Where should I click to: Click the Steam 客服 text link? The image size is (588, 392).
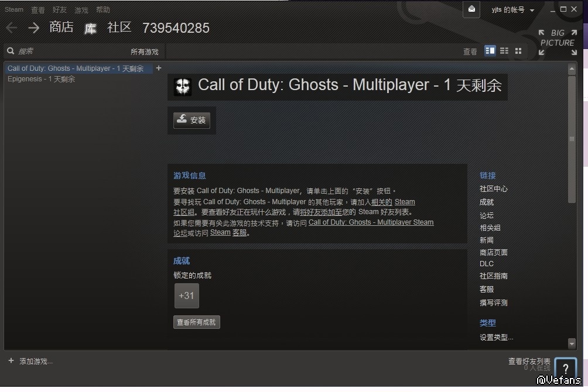click(x=228, y=233)
